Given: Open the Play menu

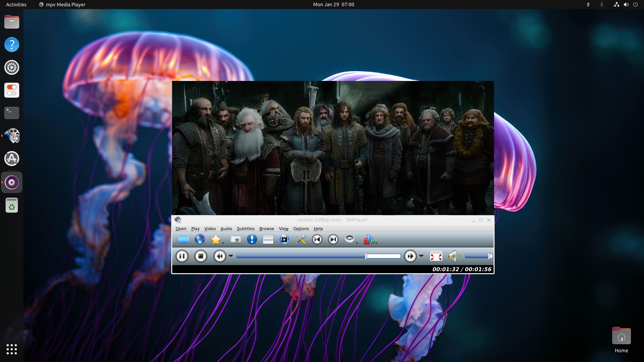Looking at the screenshot, I should click(195, 229).
